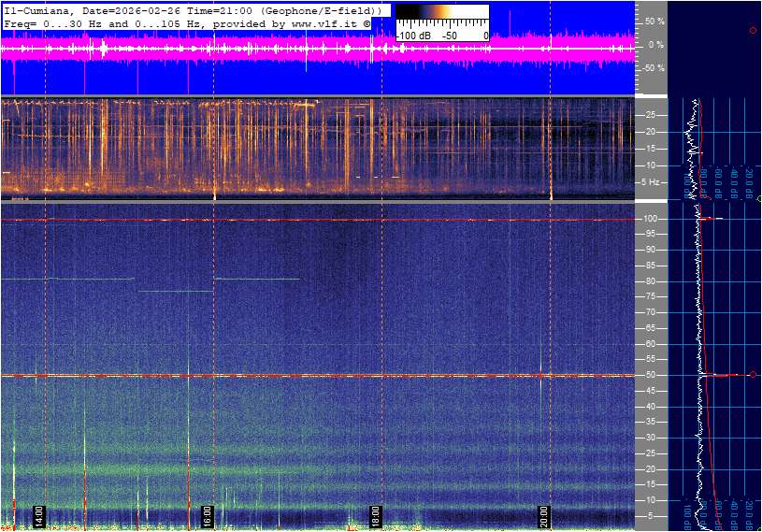Click the 0 % amplitude scale label
The height and width of the screenshot is (532, 762).
click(656, 44)
